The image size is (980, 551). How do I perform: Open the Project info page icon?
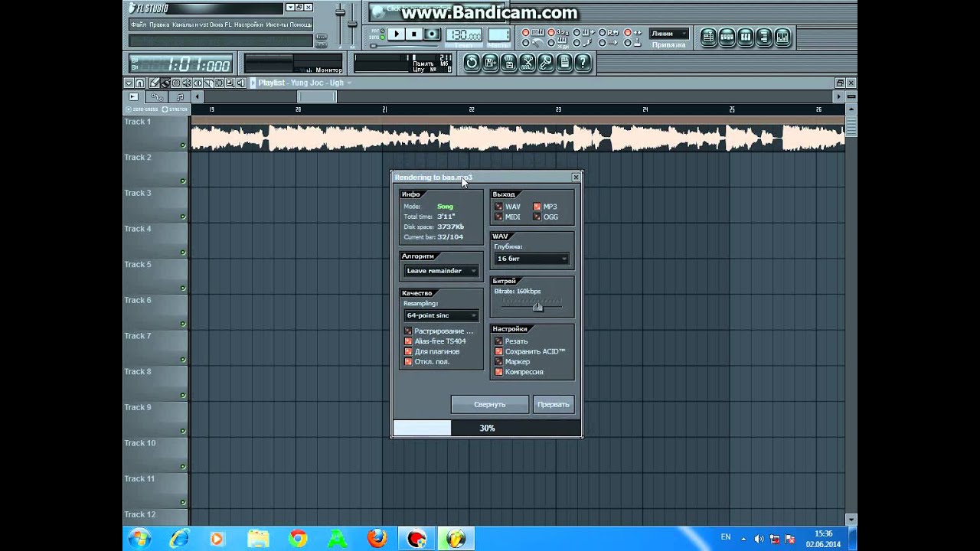[x=564, y=63]
